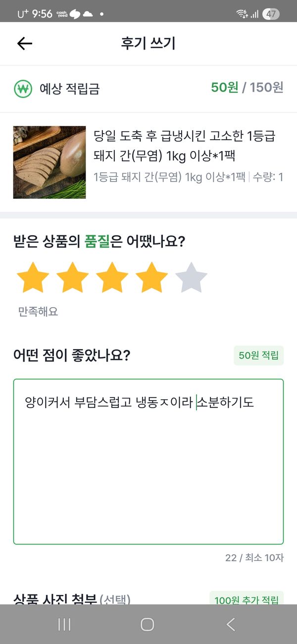The image size is (297, 644).
Task: Tap the battery indicator in status bar
Action: pos(270,14)
